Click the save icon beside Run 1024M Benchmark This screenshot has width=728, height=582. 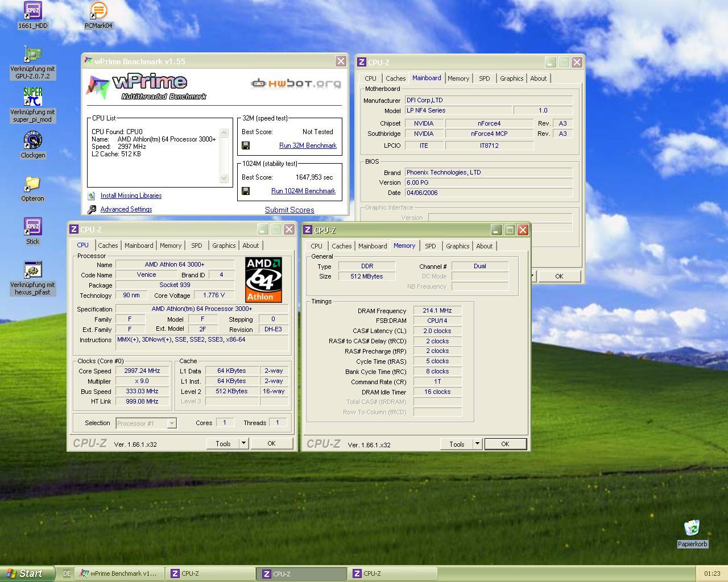tap(246, 191)
